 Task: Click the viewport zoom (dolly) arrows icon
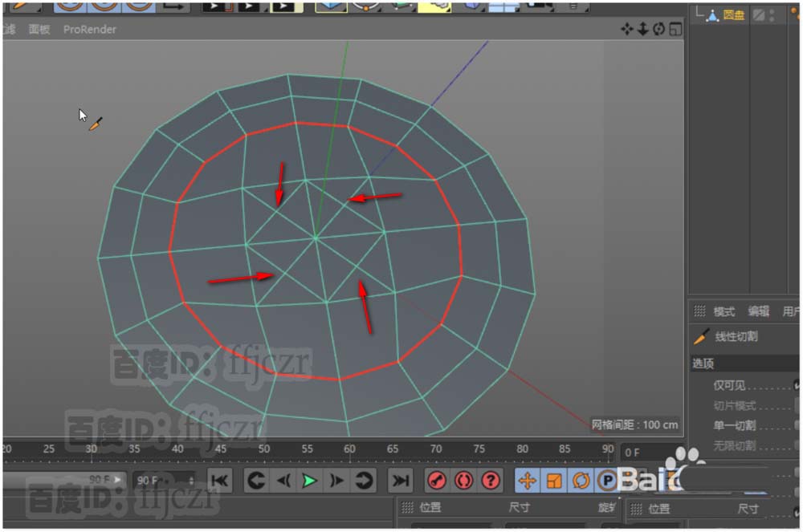tap(642, 29)
